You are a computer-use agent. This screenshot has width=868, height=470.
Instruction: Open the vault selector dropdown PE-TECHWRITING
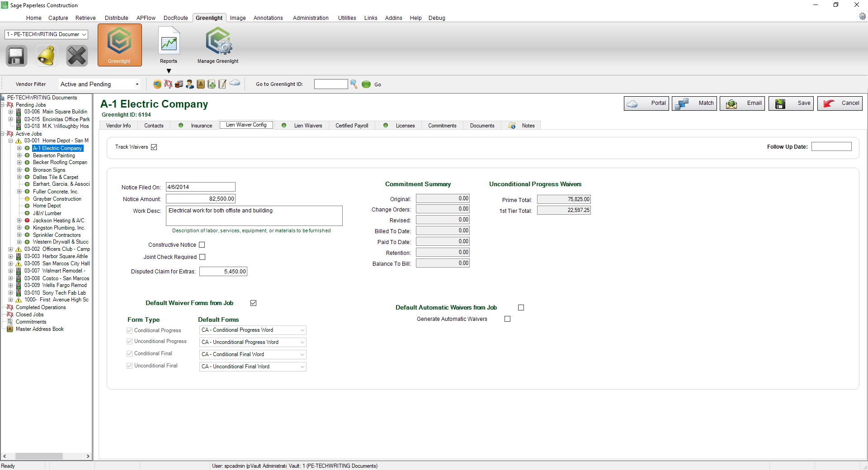46,34
